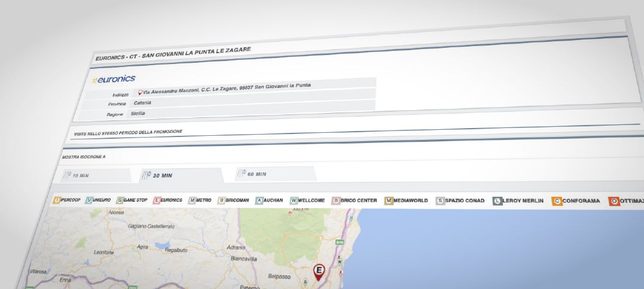The width and height of the screenshot is (644, 289).
Task: Click Adrano on the map
Action: click(236, 248)
